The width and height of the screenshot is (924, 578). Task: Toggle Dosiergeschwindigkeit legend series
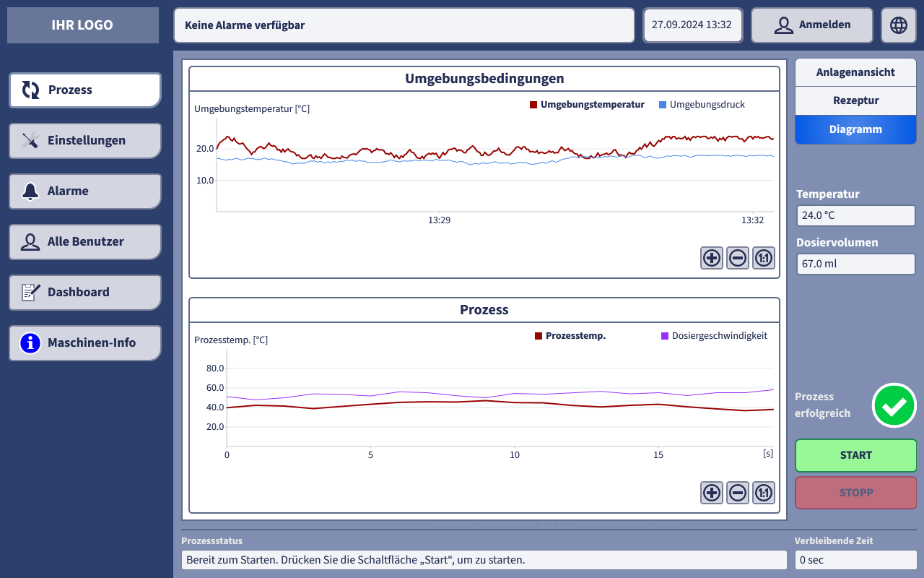pos(714,336)
